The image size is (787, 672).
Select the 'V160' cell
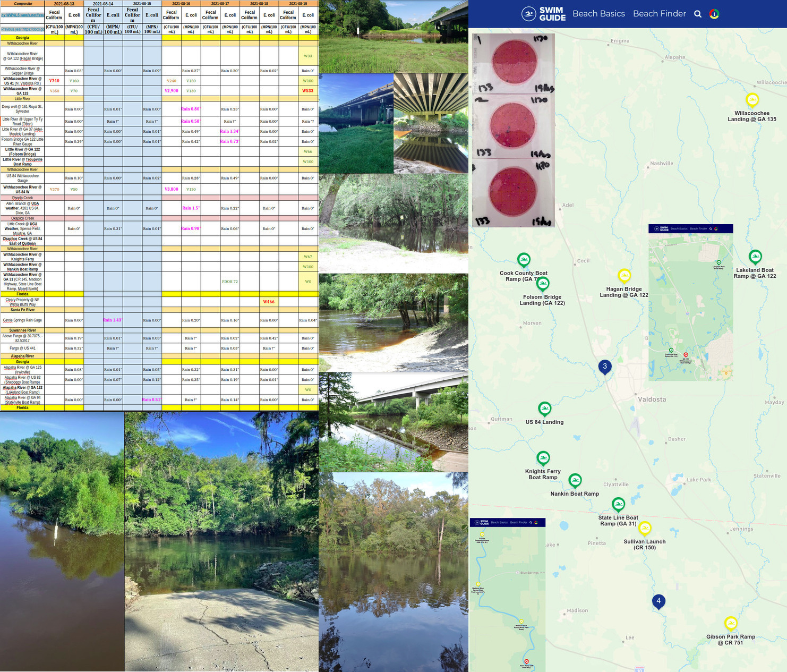click(74, 81)
